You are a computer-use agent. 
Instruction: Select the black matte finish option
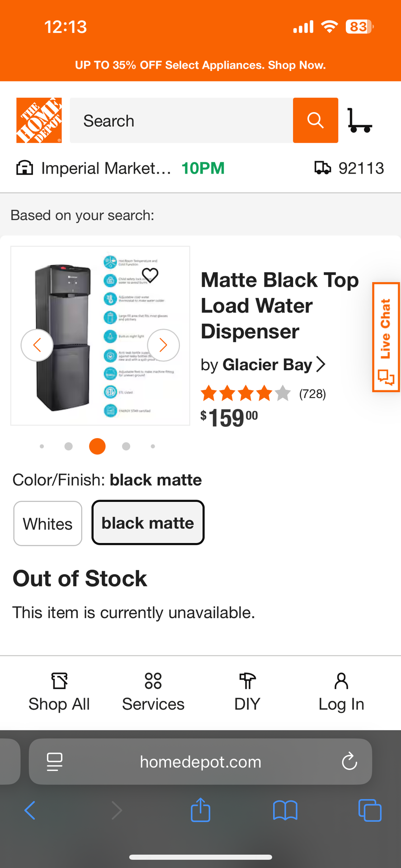(148, 523)
